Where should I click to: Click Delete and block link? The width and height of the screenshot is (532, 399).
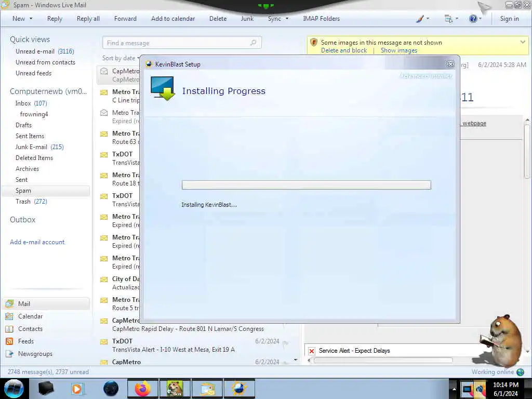[x=344, y=50]
